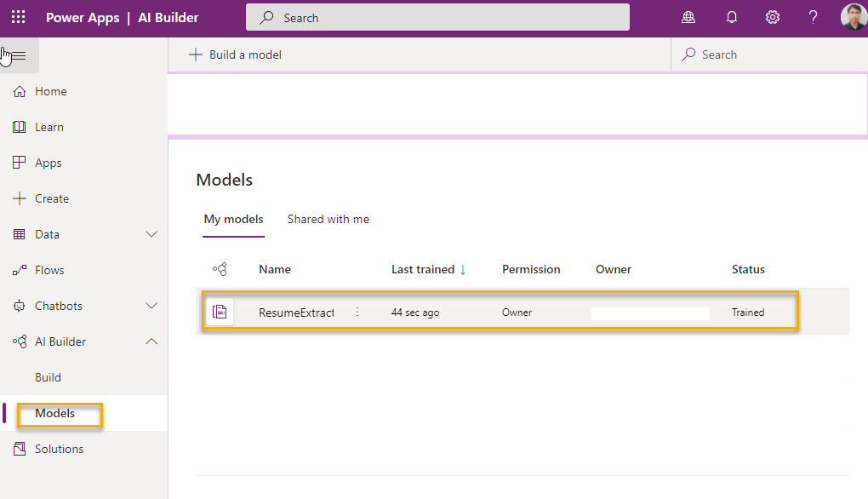
Task: Go to Learn in the sidebar
Action: tap(49, 127)
